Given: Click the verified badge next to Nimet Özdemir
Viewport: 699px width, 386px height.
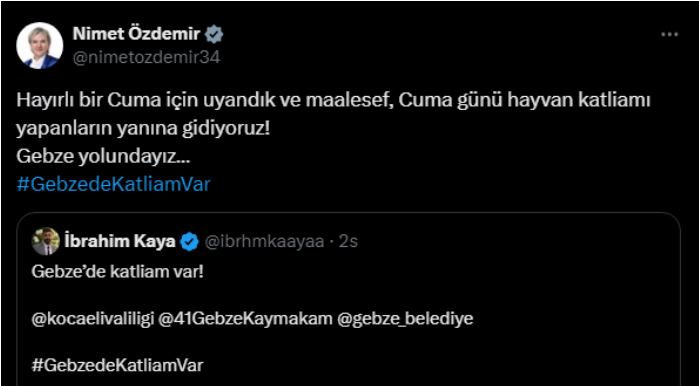Looking at the screenshot, I should 216,34.
